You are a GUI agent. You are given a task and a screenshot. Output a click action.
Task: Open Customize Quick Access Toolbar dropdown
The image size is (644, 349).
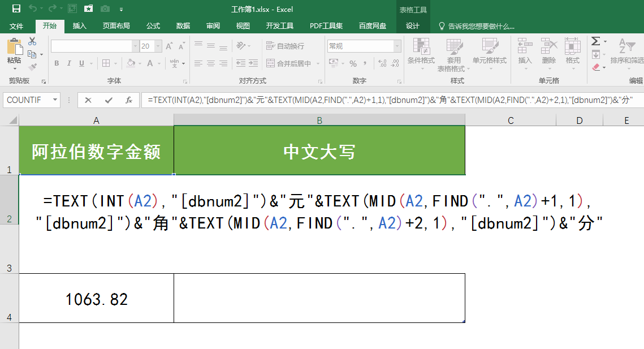pos(121,9)
